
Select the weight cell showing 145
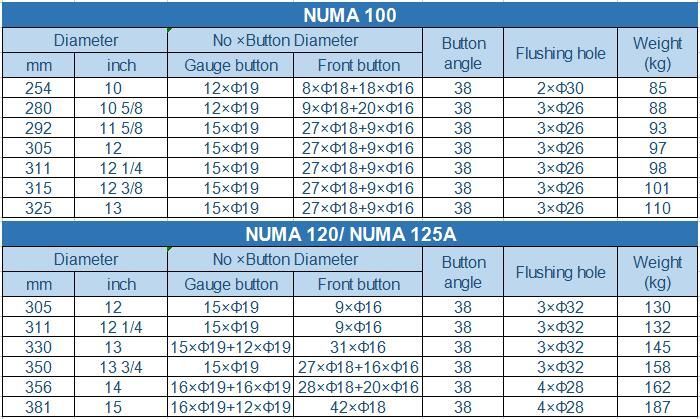click(x=658, y=347)
